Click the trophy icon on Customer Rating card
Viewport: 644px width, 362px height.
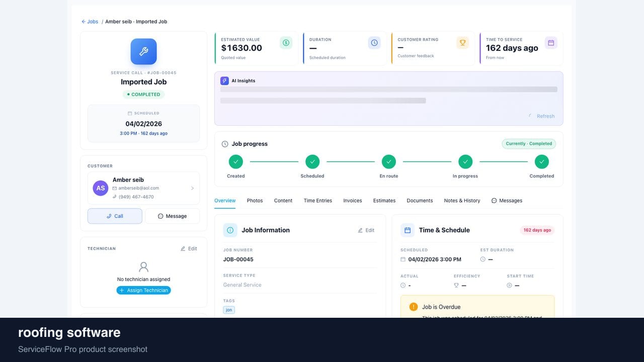(x=462, y=43)
